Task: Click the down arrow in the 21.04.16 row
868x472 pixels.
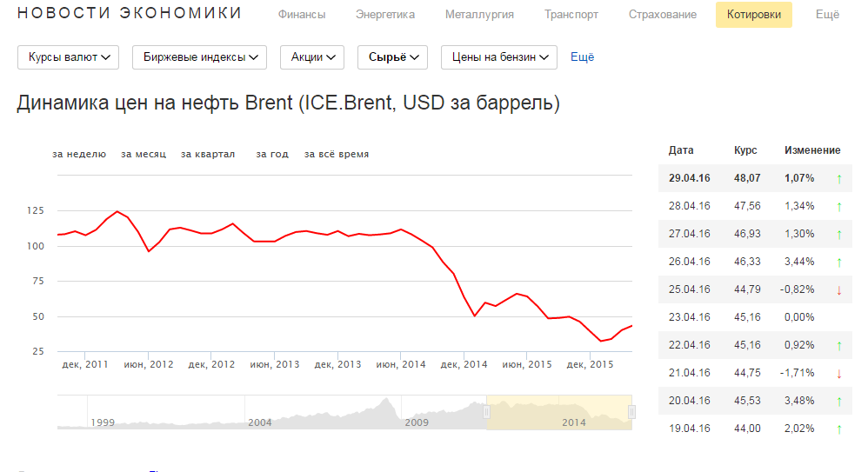Action: (x=839, y=373)
